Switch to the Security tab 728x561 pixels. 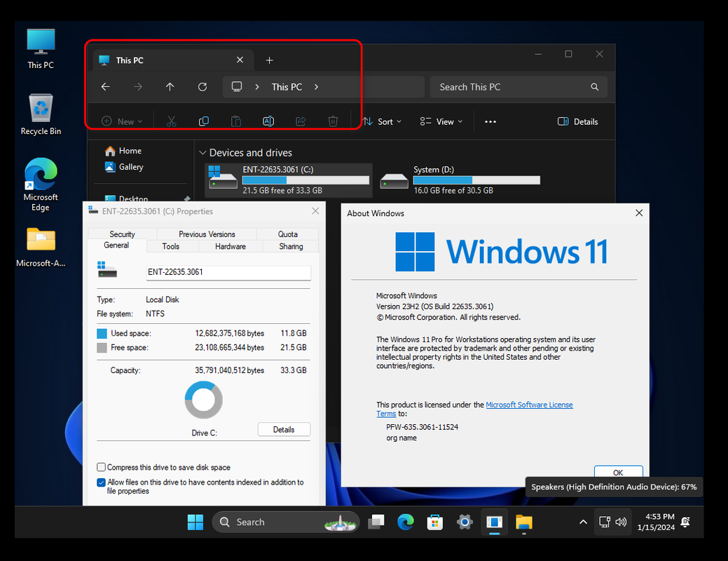click(x=122, y=234)
